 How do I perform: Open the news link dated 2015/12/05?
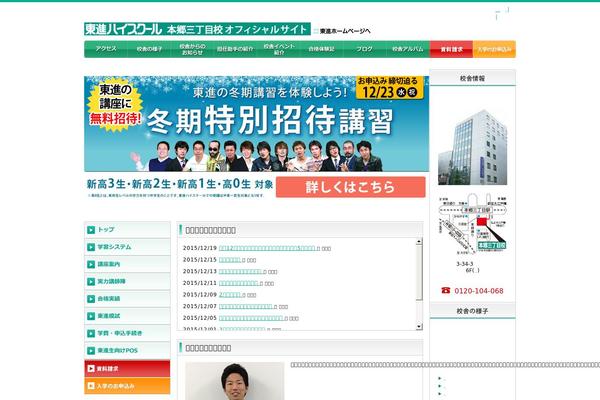pos(251,318)
